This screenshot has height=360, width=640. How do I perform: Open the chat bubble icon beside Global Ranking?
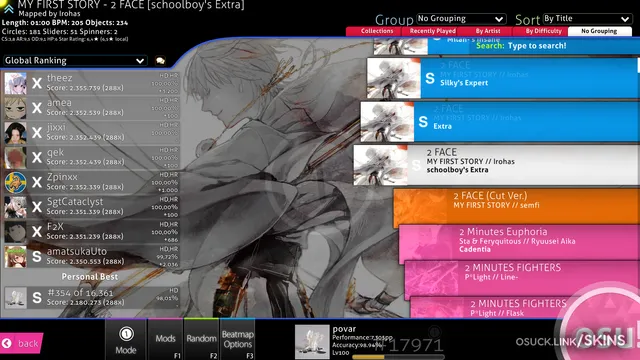coord(160,61)
